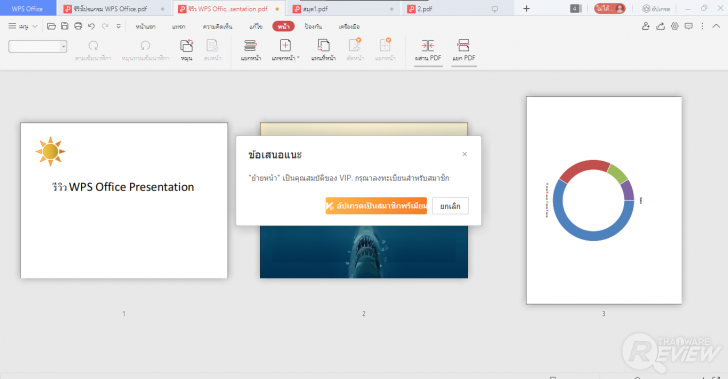Image resolution: width=728 pixels, height=379 pixels.
Task: Click the feedback chat icon
Action: pos(689,26)
